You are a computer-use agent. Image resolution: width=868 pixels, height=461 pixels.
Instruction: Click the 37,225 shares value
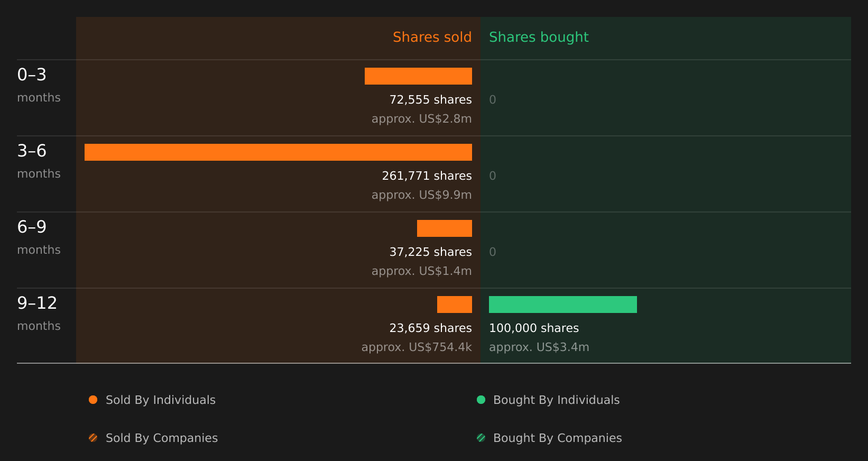pos(430,252)
